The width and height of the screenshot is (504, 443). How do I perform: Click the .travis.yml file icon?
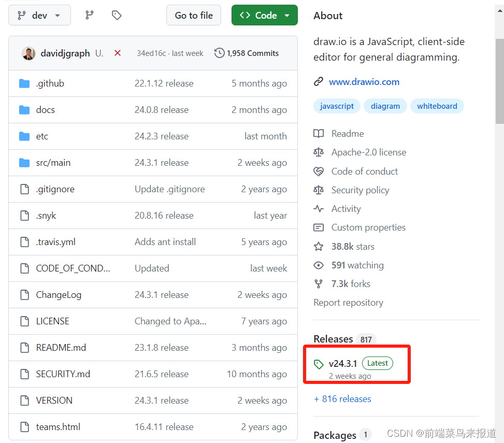coord(25,242)
